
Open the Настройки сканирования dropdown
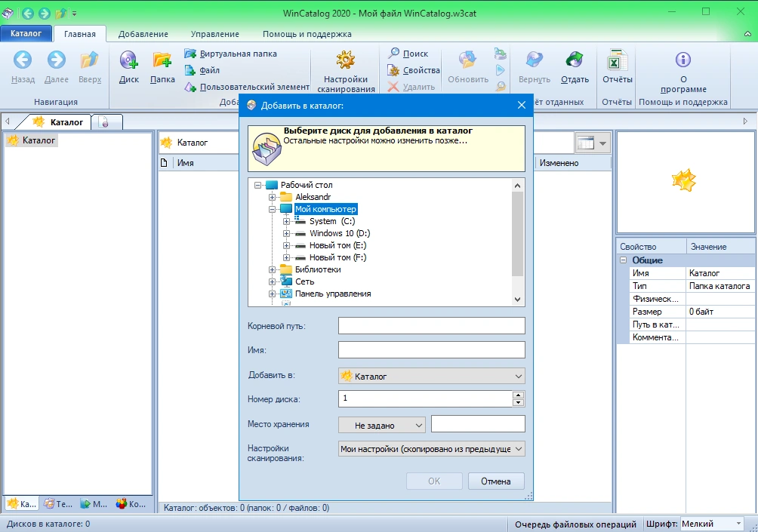tap(431, 449)
